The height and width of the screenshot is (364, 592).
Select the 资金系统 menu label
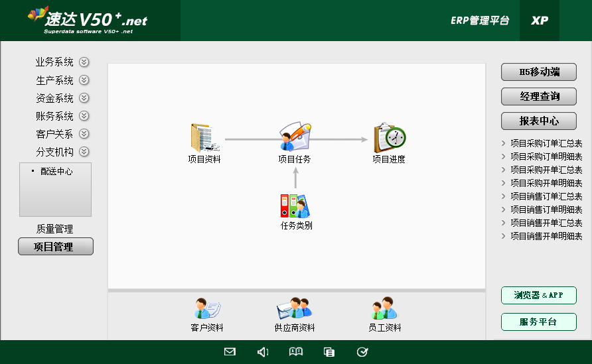(x=54, y=98)
